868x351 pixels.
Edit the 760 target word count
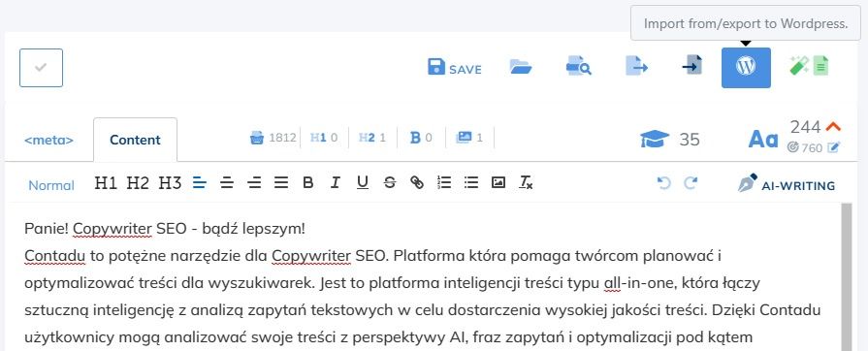click(834, 147)
